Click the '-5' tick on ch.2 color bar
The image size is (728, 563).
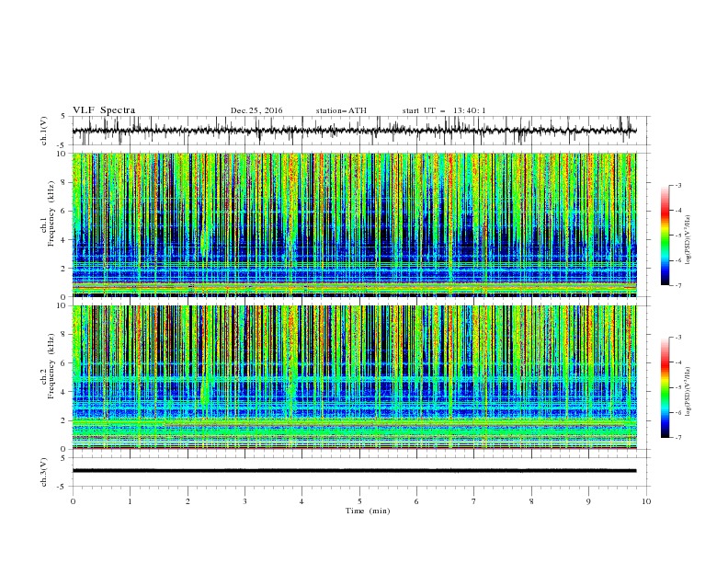(x=678, y=387)
